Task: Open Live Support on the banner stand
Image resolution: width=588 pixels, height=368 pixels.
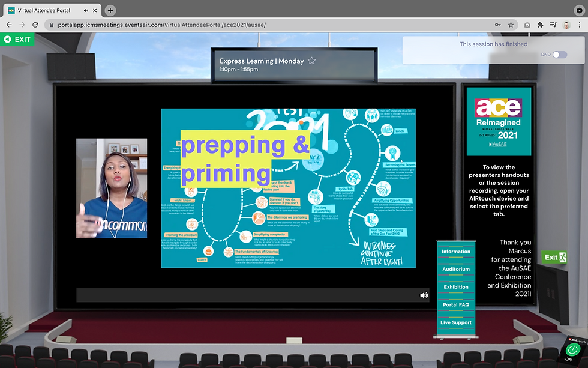Action: [456, 322]
